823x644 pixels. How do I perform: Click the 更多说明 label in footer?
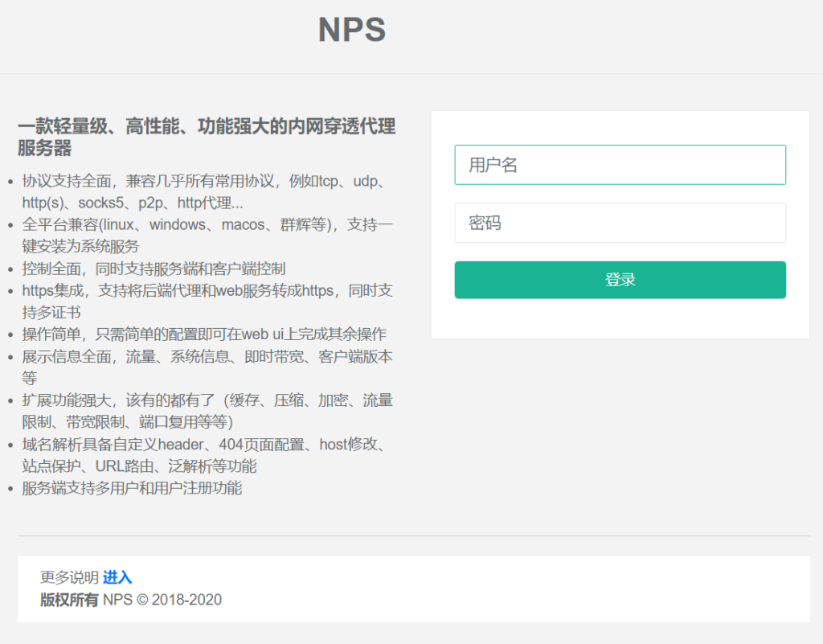(x=69, y=577)
